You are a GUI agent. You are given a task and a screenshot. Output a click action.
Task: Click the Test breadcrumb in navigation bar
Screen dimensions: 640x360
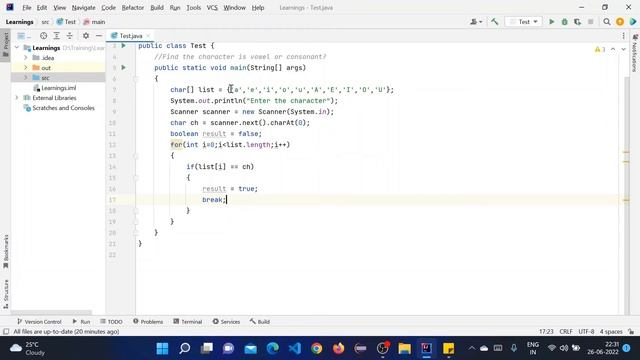click(x=66, y=22)
